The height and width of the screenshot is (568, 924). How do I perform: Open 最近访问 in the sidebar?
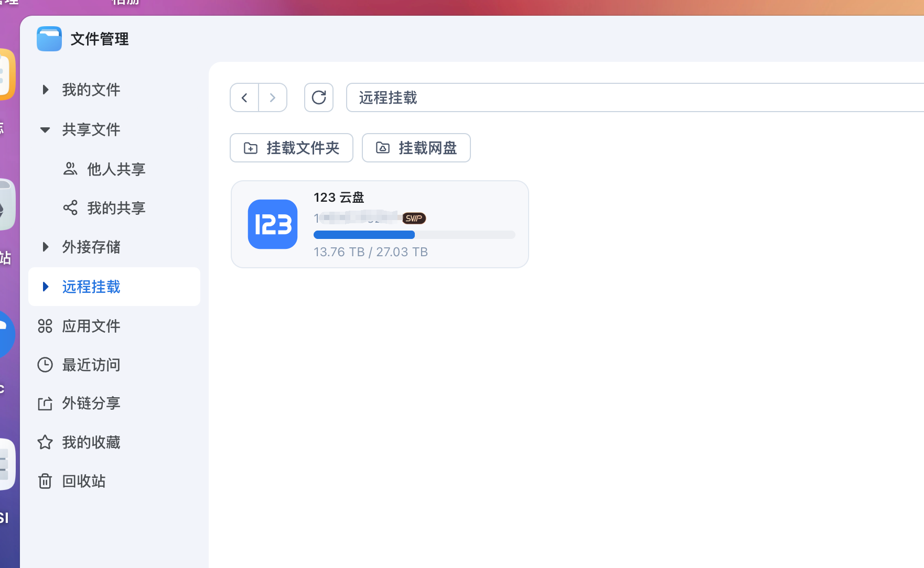pos(114,365)
